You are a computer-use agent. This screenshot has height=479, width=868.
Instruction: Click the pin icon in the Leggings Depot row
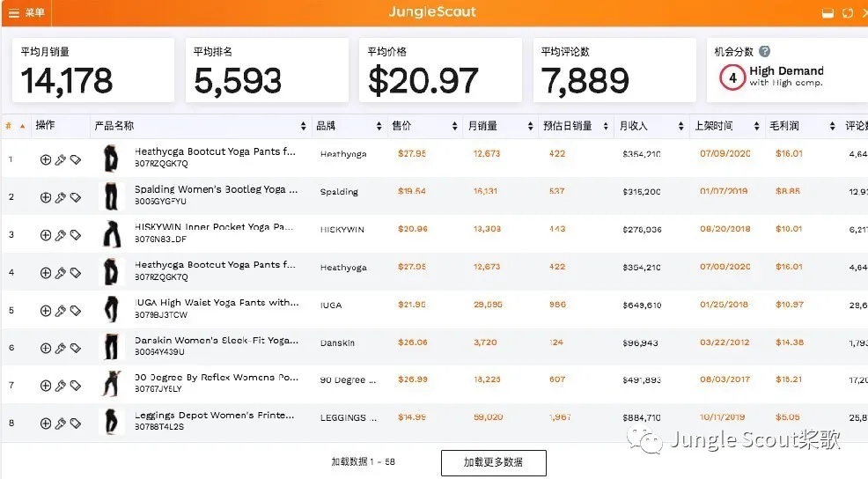coord(61,424)
